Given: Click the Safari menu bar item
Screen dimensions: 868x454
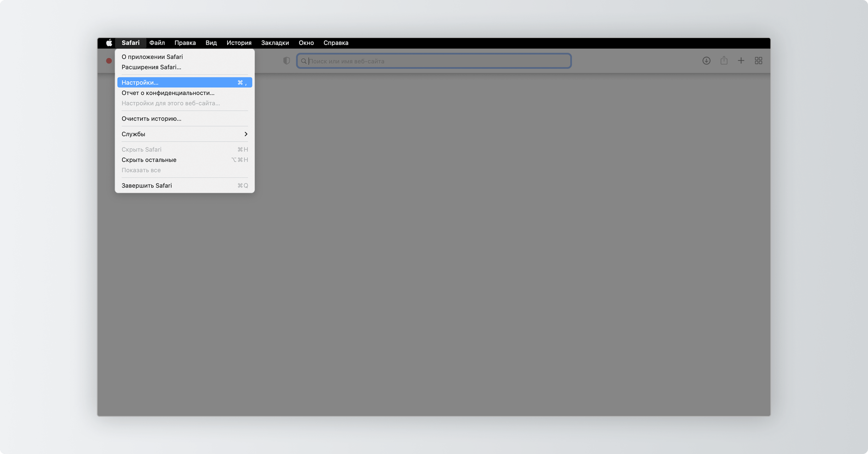Looking at the screenshot, I should point(130,43).
